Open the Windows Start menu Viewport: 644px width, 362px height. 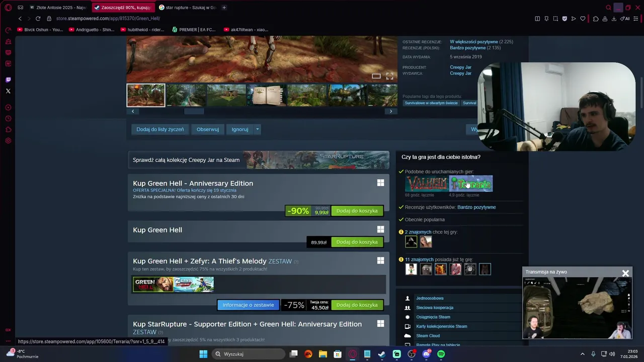tap(203, 354)
